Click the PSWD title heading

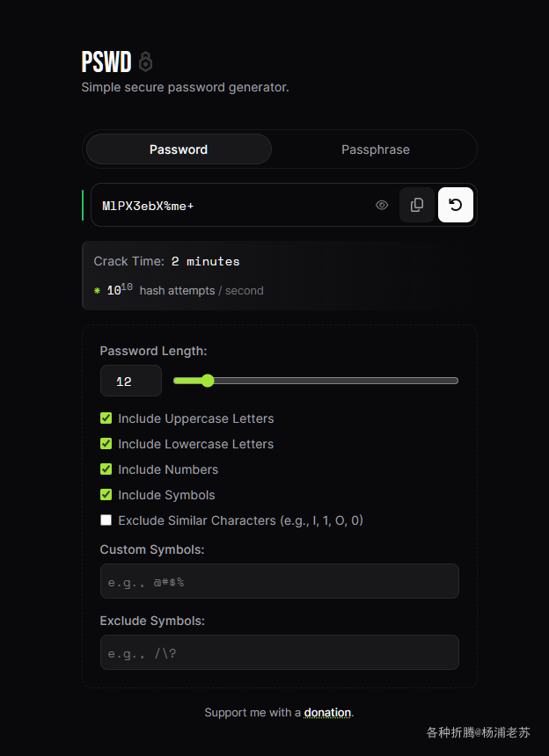coord(106,62)
